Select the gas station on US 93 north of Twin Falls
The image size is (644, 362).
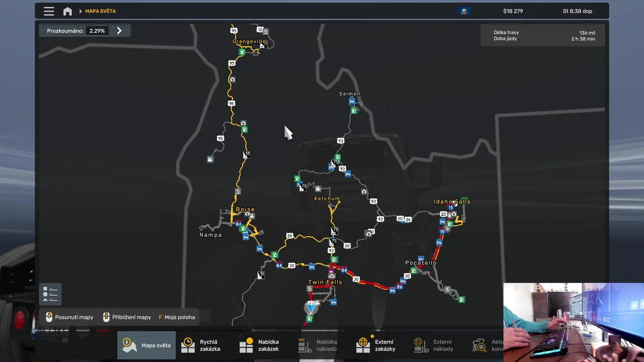click(x=333, y=260)
